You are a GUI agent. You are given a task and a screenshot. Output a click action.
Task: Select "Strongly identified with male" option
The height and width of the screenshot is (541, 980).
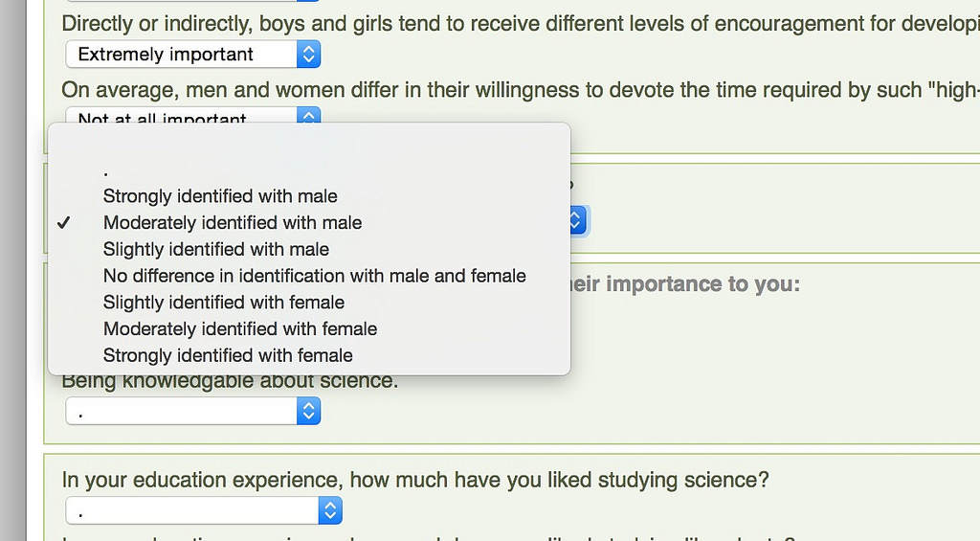(220, 196)
